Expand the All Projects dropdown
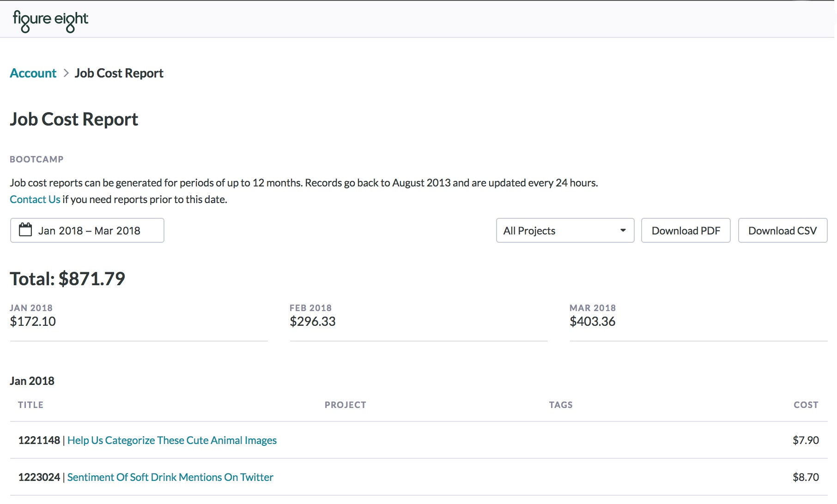837x504 pixels. pyautogui.click(x=564, y=231)
